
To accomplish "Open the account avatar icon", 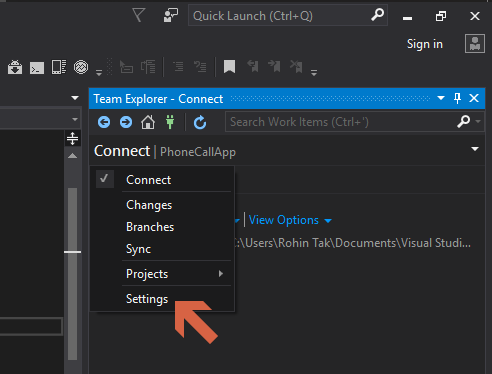I will 475,43.
